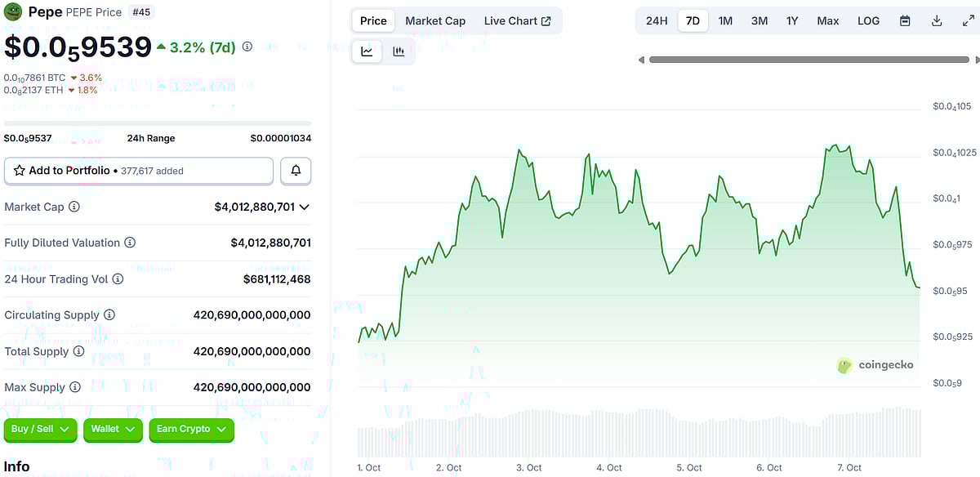This screenshot has height=477, width=980.
Task: Open price alerts via the bell icon
Action: point(296,170)
